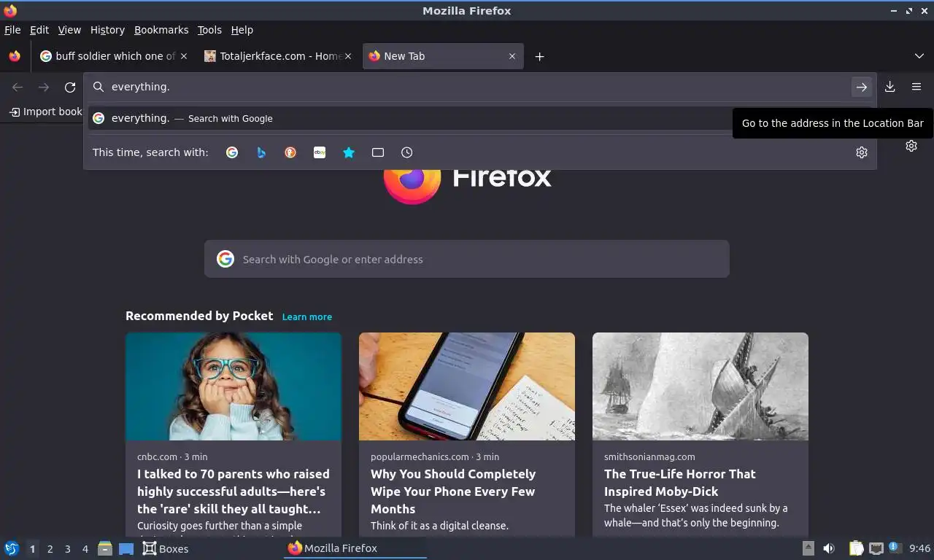Open 'Why You Should Completely Wipe Your Phone' article
Image resolution: width=934 pixels, height=560 pixels.
[453, 491]
